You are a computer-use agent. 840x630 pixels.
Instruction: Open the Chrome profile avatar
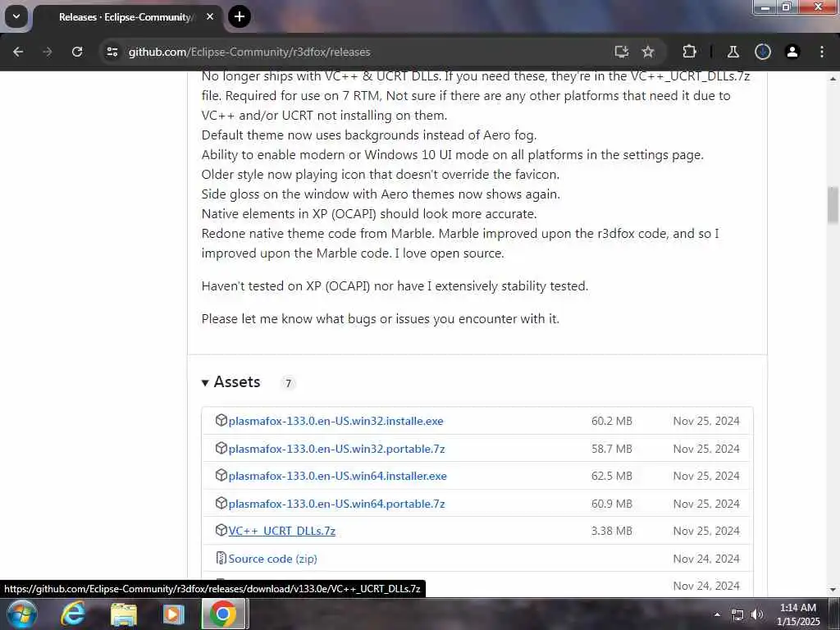pos(792,52)
